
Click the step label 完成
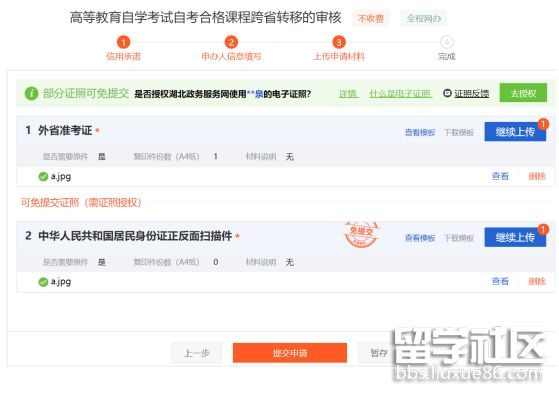pyautogui.click(x=447, y=56)
